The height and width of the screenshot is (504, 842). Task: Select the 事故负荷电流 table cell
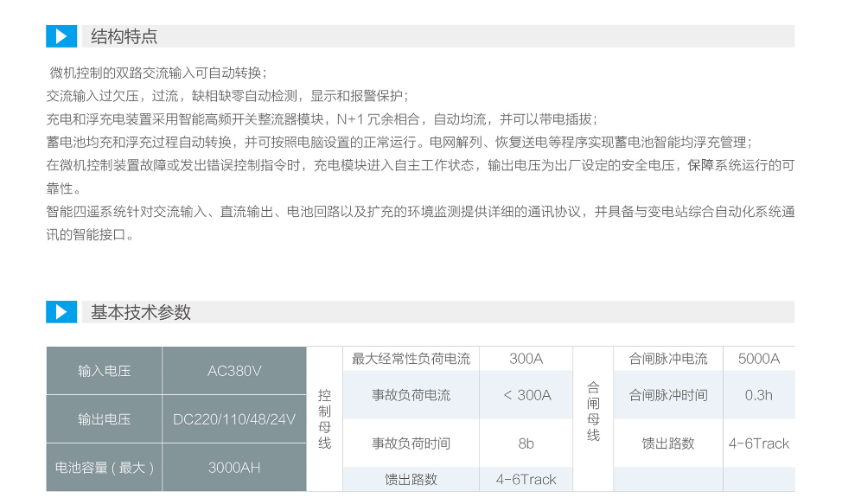[411, 395]
